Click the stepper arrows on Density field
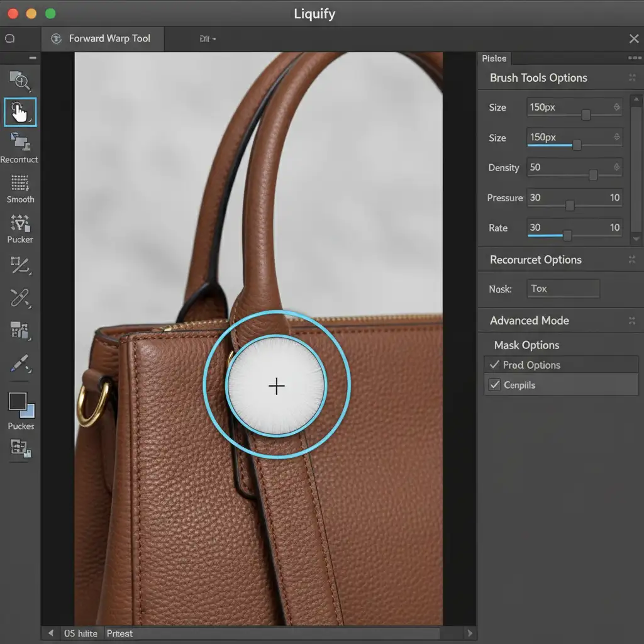Image resolution: width=644 pixels, height=644 pixels. tap(616, 167)
